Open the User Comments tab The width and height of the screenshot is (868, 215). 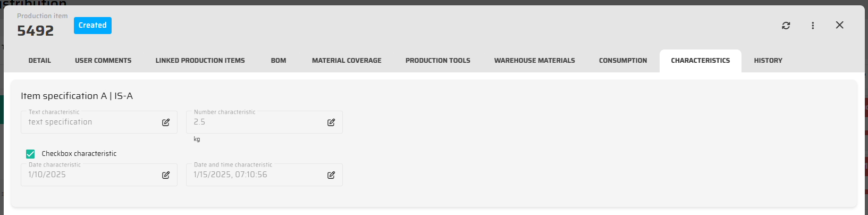(103, 61)
